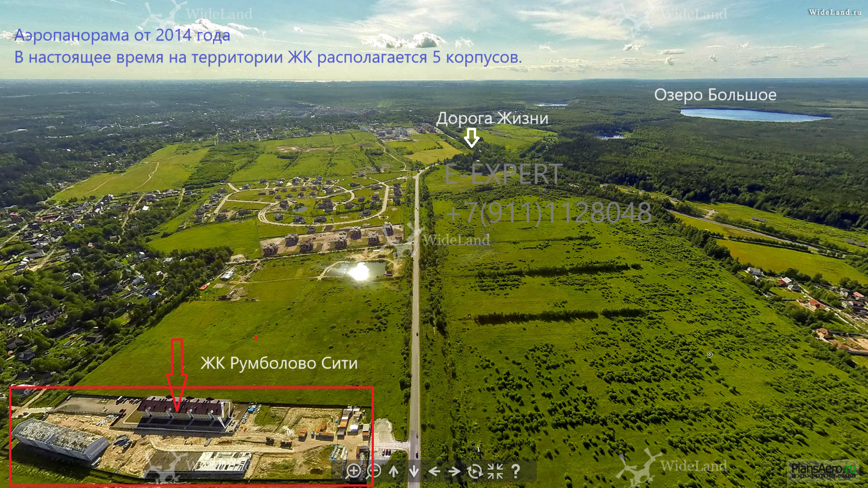Click the WideLand.ru logo in the corner
Image resolution: width=868 pixels, height=488 pixels.
coord(835,12)
